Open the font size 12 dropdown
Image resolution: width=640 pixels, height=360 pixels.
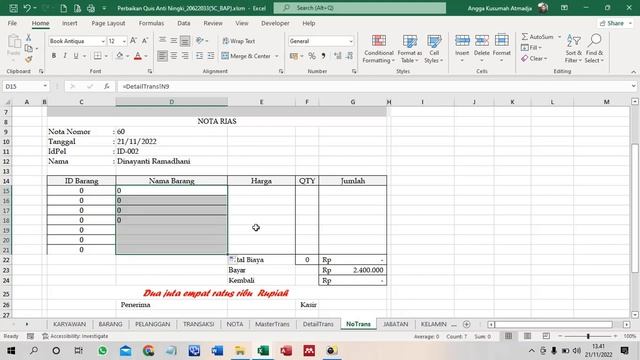[124, 41]
